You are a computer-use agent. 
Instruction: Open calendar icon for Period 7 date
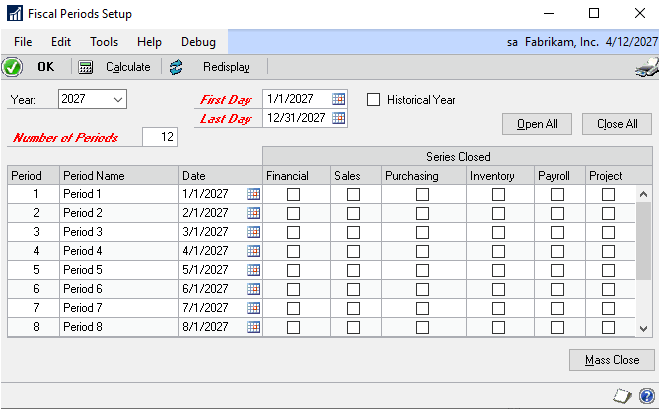pyautogui.click(x=253, y=308)
